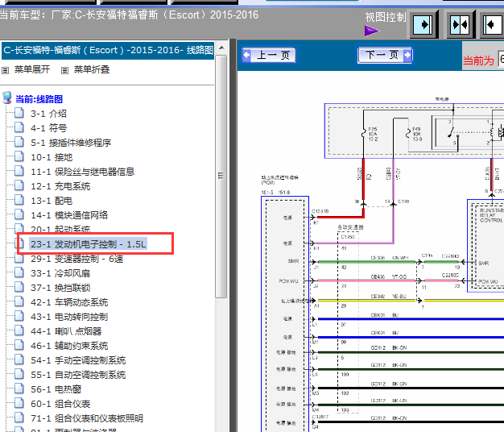The width and height of the screenshot is (504, 432).
Task: Click the CE338 GN-WH wire label
Action: coord(390,258)
